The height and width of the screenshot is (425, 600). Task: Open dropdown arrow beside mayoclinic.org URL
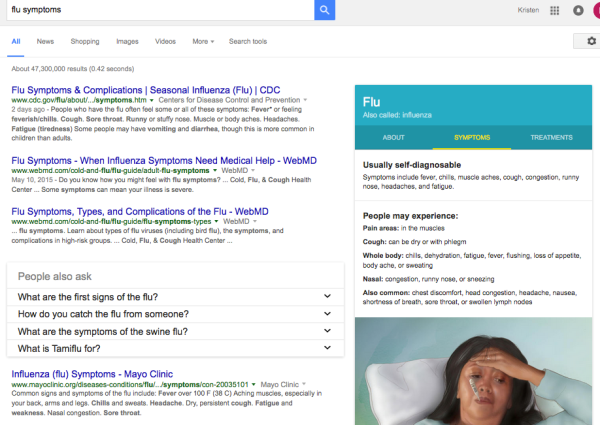(254, 384)
